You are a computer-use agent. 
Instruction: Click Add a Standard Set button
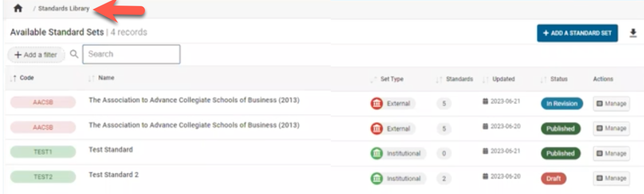pyautogui.click(x=577, y=33)
